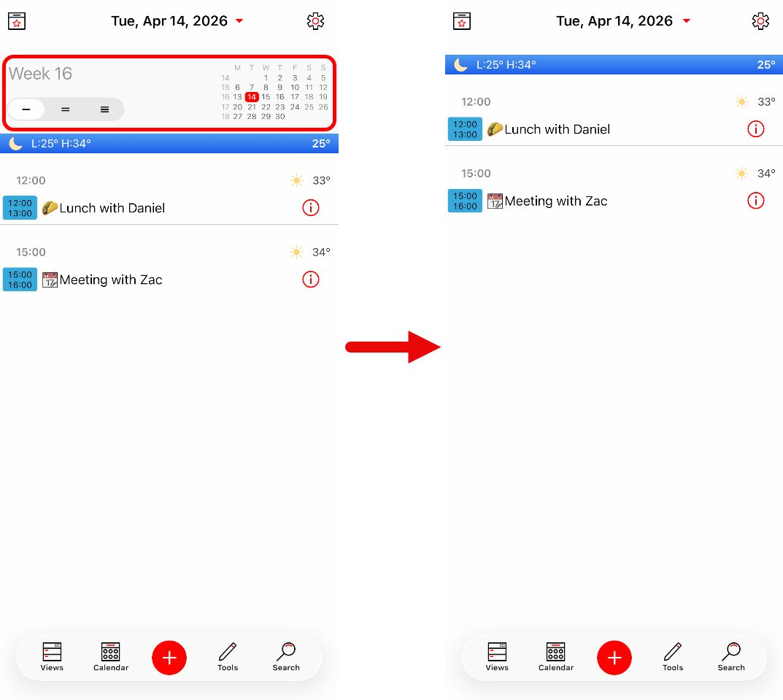
Task: Select day 22 in the mini calendar
Action: click(x=266, y=107)
